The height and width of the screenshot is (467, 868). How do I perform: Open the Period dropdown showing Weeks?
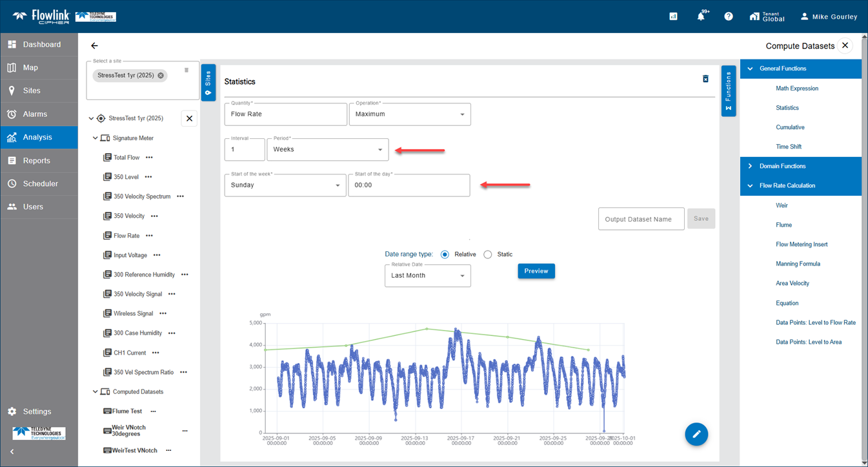pyautogui.click(x=327, y=149)
